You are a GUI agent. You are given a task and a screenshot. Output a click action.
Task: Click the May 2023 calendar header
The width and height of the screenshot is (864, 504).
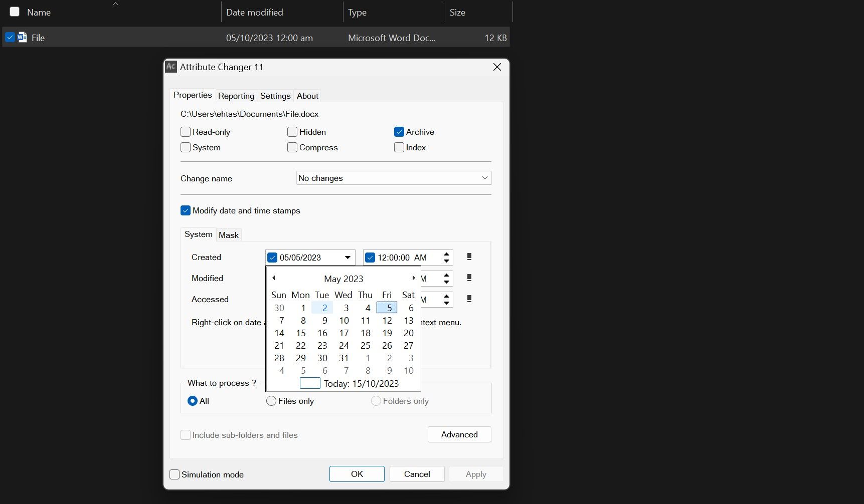343,279
